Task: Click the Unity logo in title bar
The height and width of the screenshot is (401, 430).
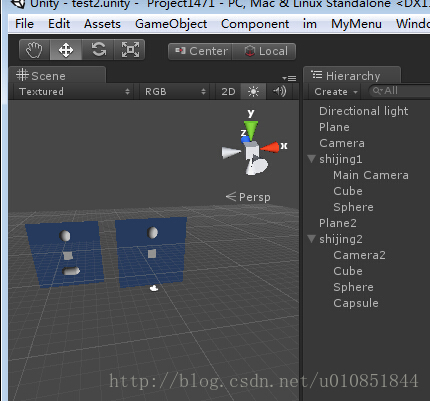Action: click(x=18, y=4)
